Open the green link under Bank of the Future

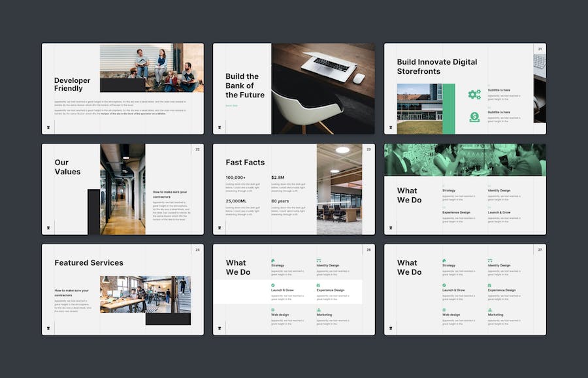[x=231, y=105]
